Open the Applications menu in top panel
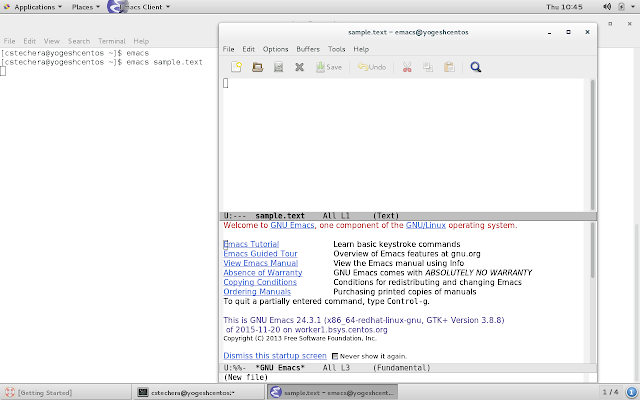640x400 pixels. tap(33, 7)
